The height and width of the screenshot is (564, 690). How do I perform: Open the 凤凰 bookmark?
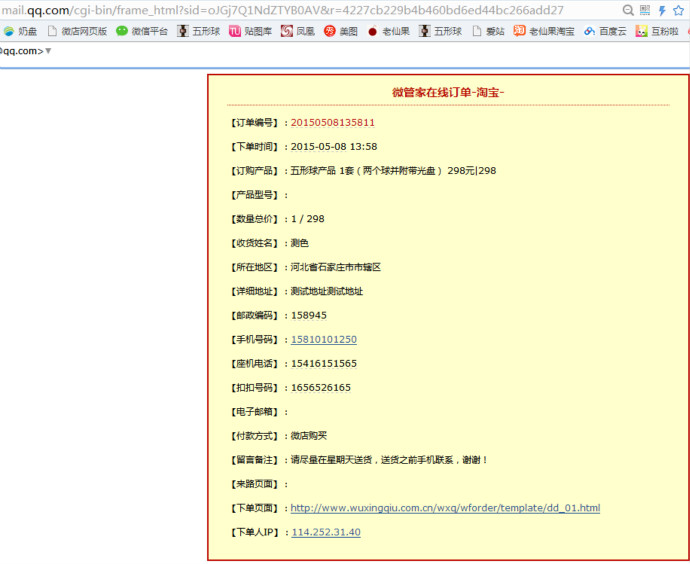pyautogui.click(x=298, y=31)
